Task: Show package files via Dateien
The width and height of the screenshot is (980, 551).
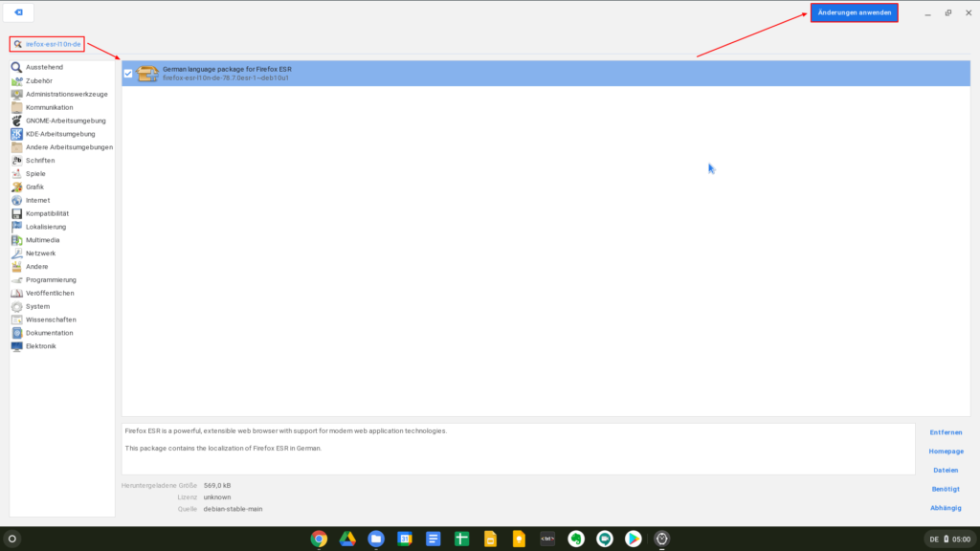Action: (x=946, y=471)
